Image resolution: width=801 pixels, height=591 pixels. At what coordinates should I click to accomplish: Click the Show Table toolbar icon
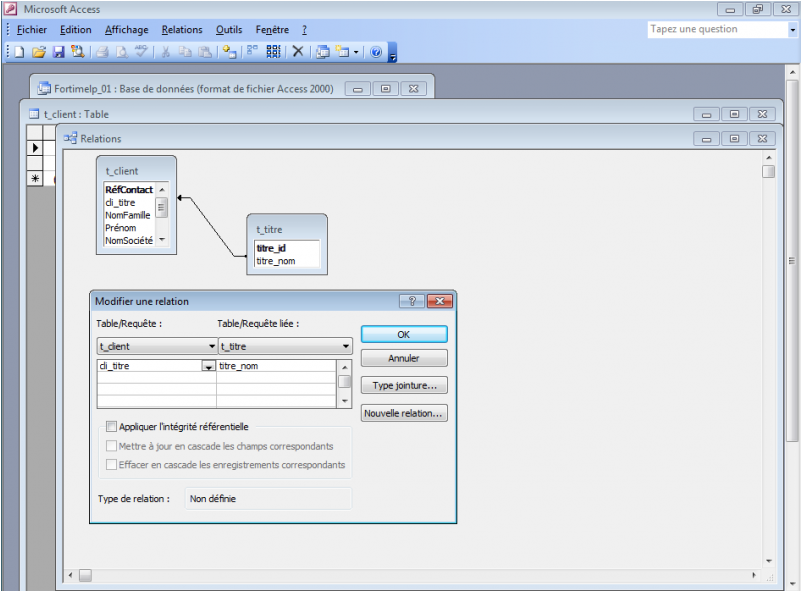coord(229,51)
